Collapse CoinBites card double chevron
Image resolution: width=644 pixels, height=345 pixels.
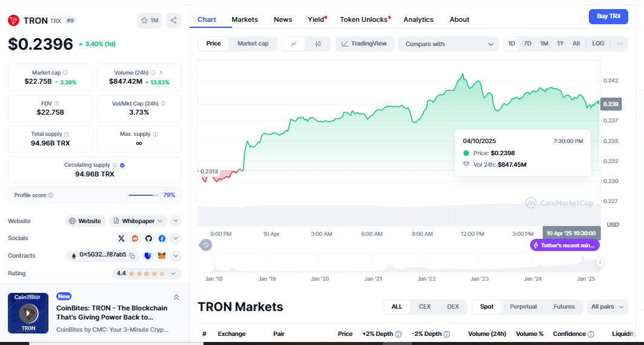pos(176,297)
